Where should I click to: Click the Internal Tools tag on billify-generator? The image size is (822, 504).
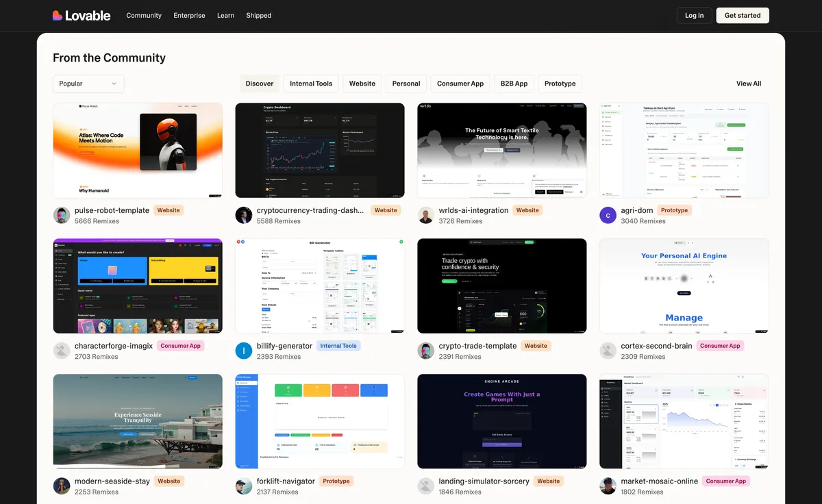(338, 346)
